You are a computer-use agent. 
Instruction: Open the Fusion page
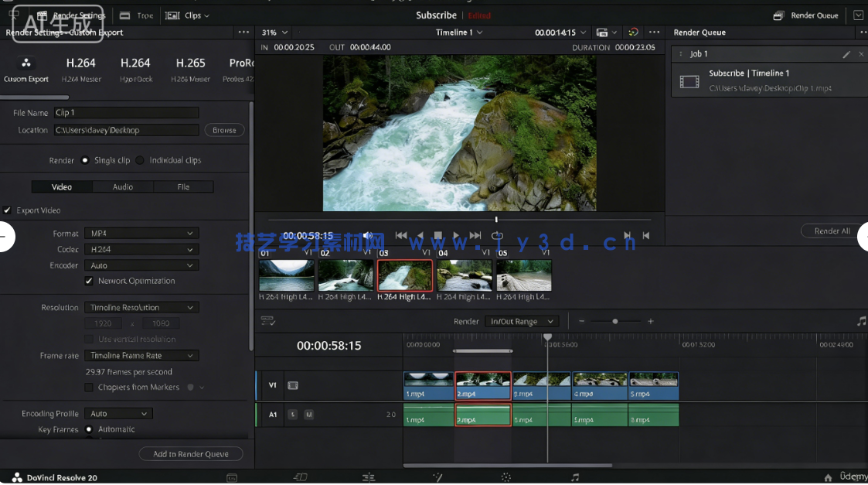pyautogui.click(x=438, y=476)
